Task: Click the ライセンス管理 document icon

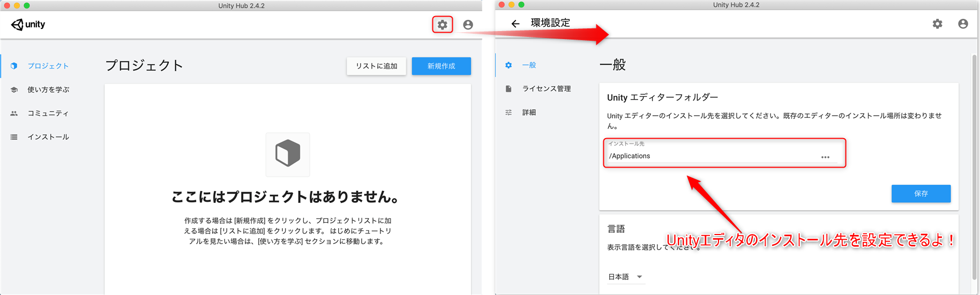Action: pos(508,88)
